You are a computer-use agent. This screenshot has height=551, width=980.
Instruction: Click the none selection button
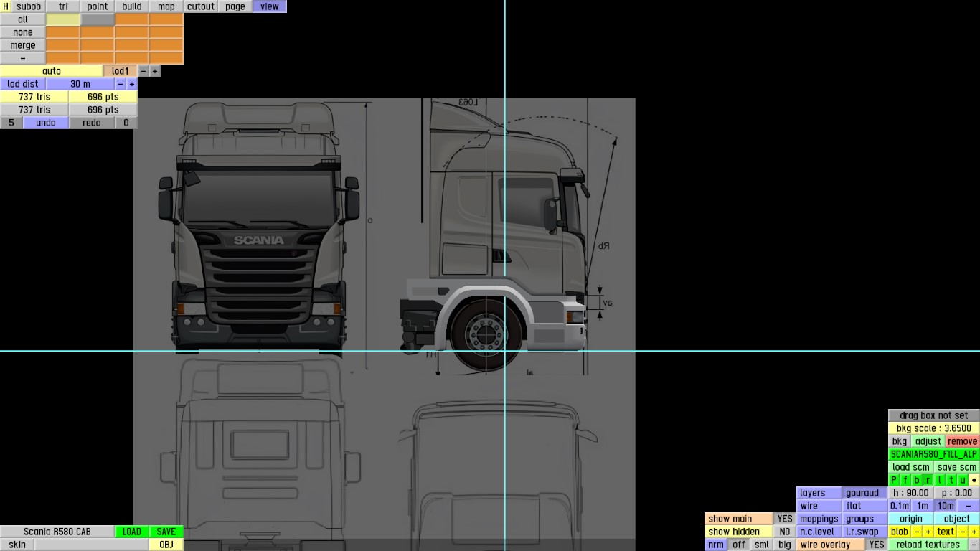23,32
